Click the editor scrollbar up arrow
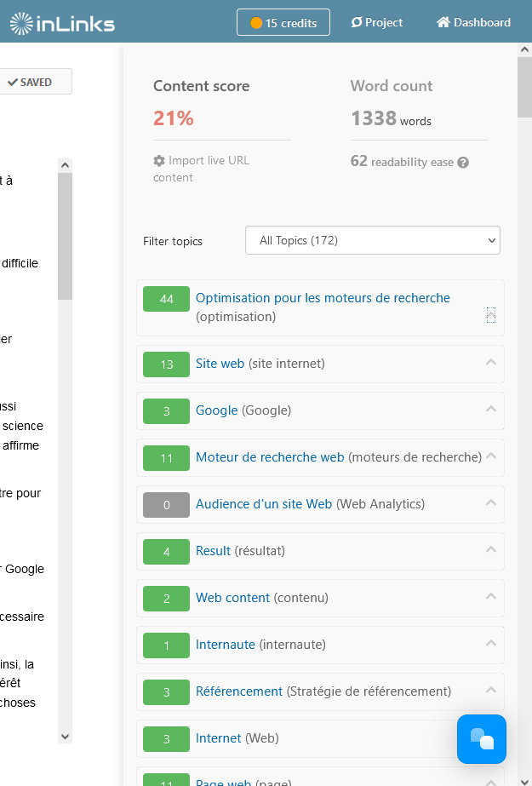532x786 pixels. click(x=66, y=165)
